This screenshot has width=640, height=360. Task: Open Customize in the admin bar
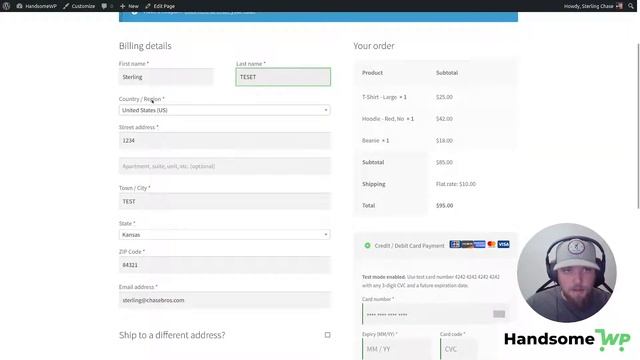point(79,6)
